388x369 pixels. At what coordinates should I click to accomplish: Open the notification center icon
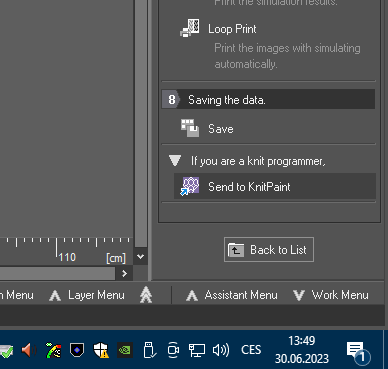pyautogui.click(x=358, y=352)
